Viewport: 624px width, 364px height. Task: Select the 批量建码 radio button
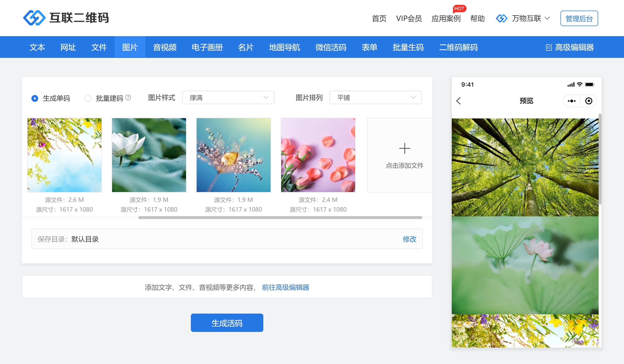click(x=88, y=98)
